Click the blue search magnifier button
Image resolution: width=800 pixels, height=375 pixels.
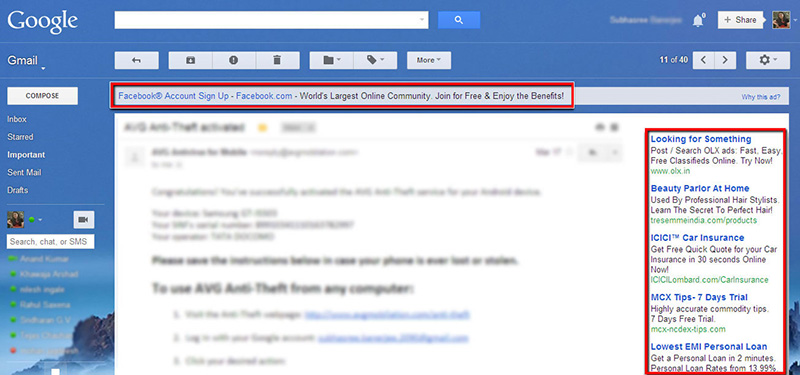459,20
